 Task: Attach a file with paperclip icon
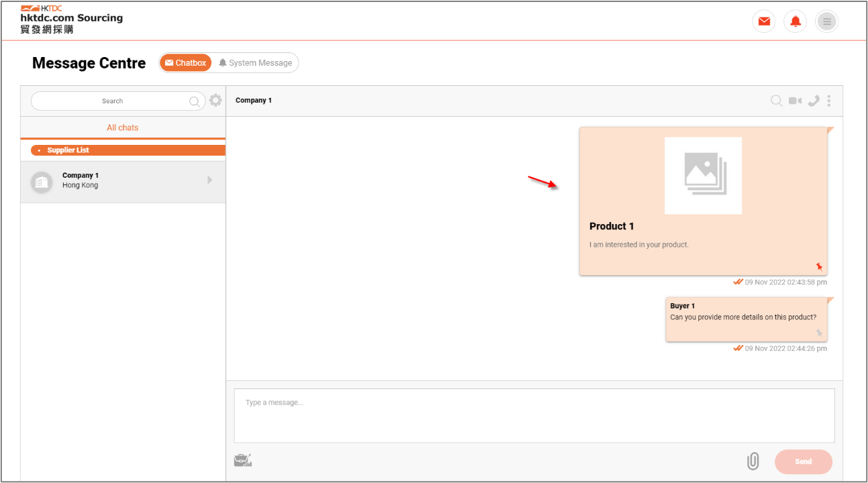click(x=753, y=462)
